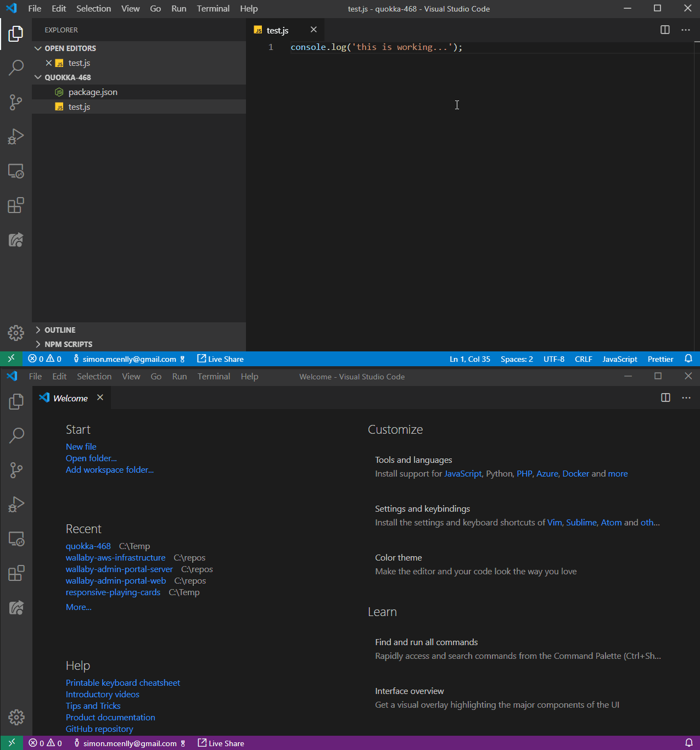This screenshot has height=750, width=700.
Task: Click the errors and warnings status bar indicator
Action: tap(44, 359)
